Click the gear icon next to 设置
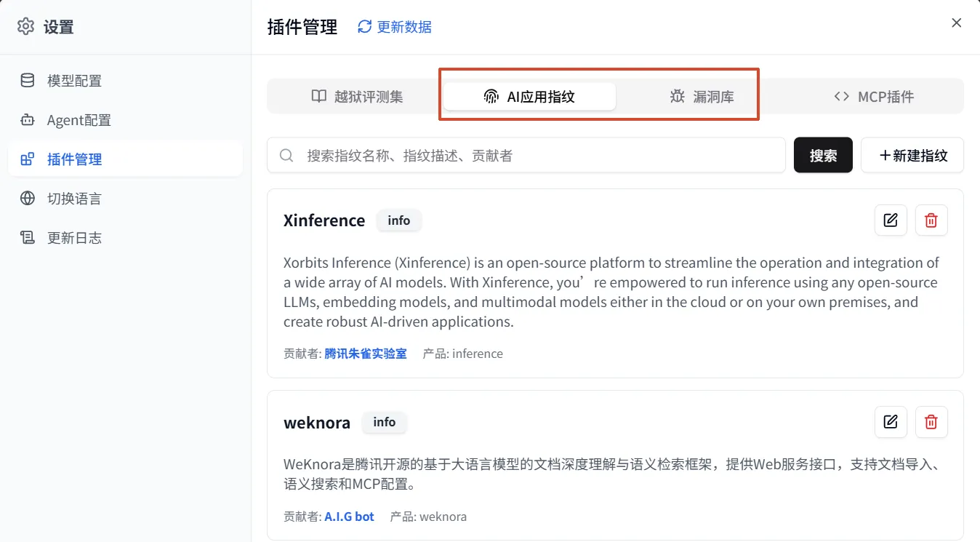 pyautogui.click(x=26, y=27)
